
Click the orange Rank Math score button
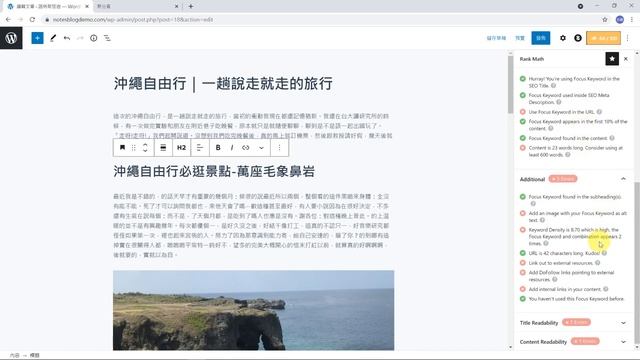[x=603, y=38]
